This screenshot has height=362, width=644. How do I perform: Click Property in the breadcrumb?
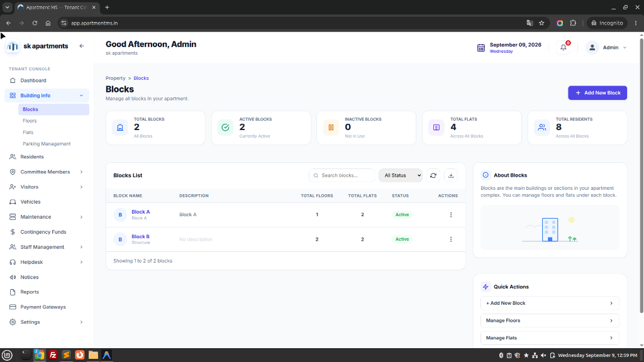pyautogui.click(x=116, y=78)
